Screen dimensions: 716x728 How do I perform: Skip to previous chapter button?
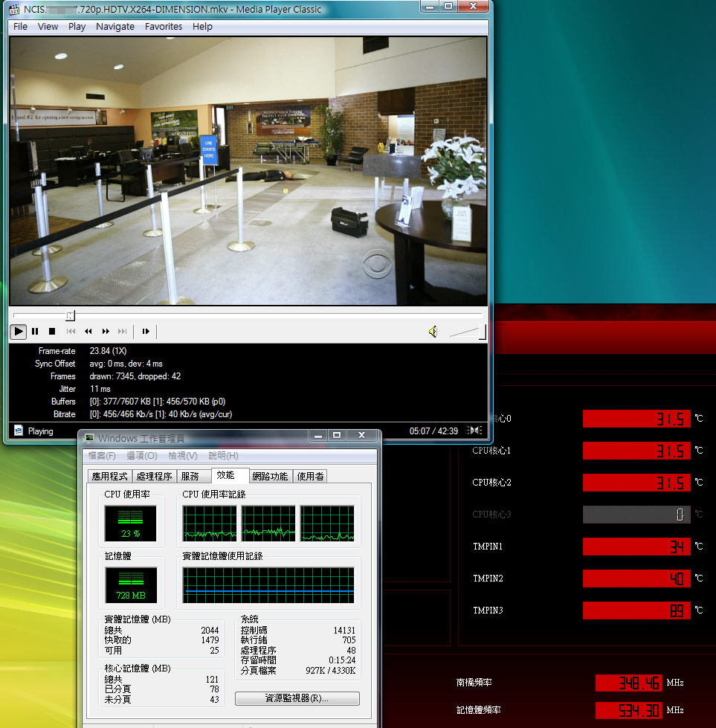coord(71,332)
